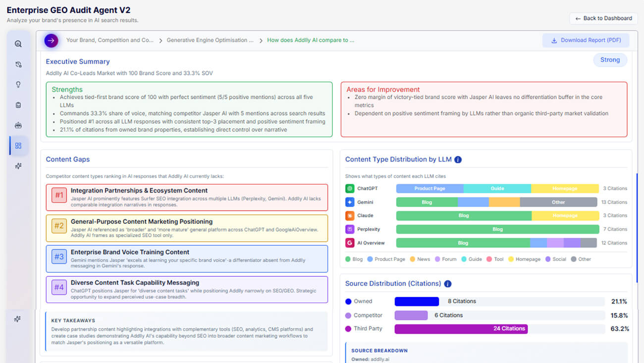
Task: Click Claude Blog bar segment
Action: [x=464, y=215]
